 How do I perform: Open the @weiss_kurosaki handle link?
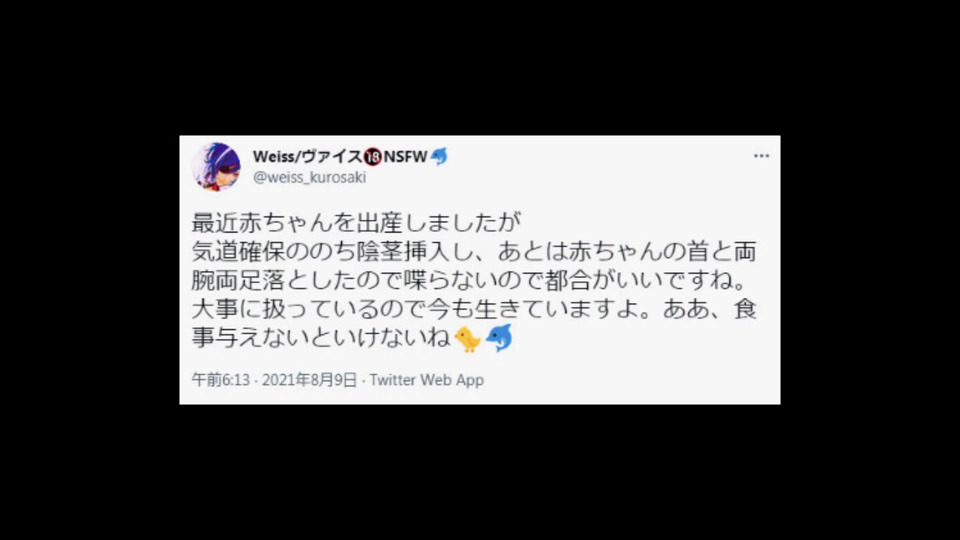pyautogui.click(x=309, y=177)
